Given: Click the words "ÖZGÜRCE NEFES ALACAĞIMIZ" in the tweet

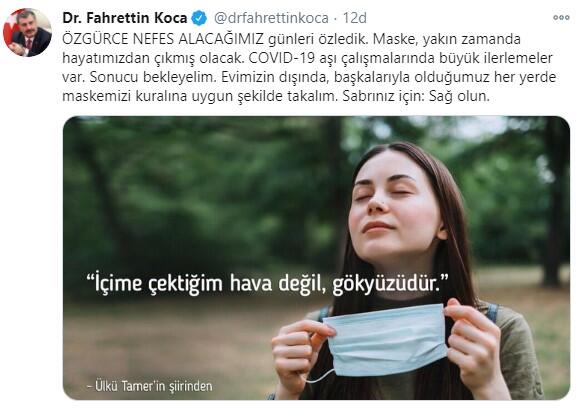Looking at the screenshot, I should (x=163, y=39).
